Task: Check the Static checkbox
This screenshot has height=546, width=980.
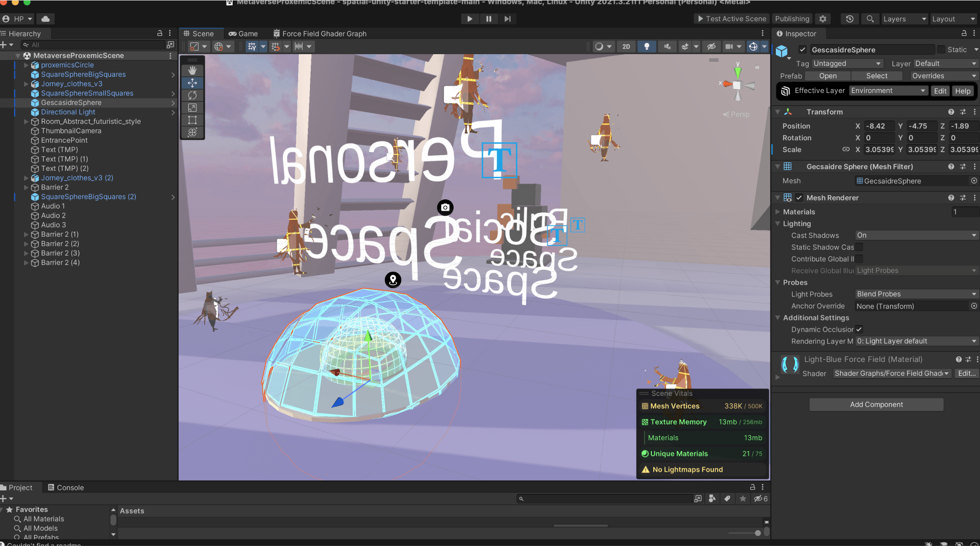Action: pyautogui.click(x=941, y=50)
